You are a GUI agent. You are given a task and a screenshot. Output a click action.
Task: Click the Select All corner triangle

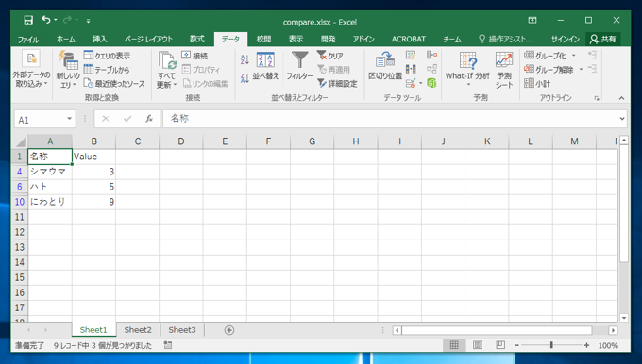[x=21, y=141]
